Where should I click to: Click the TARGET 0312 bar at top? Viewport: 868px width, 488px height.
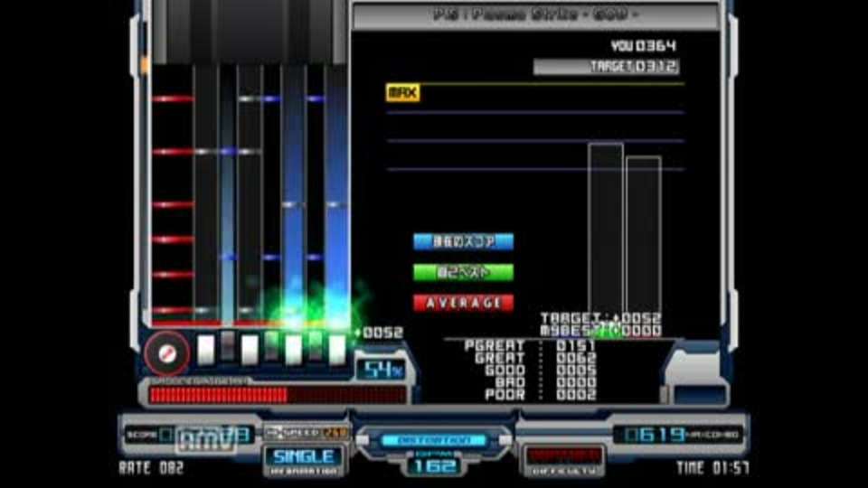pyautogui.click(x=606, y=67)
